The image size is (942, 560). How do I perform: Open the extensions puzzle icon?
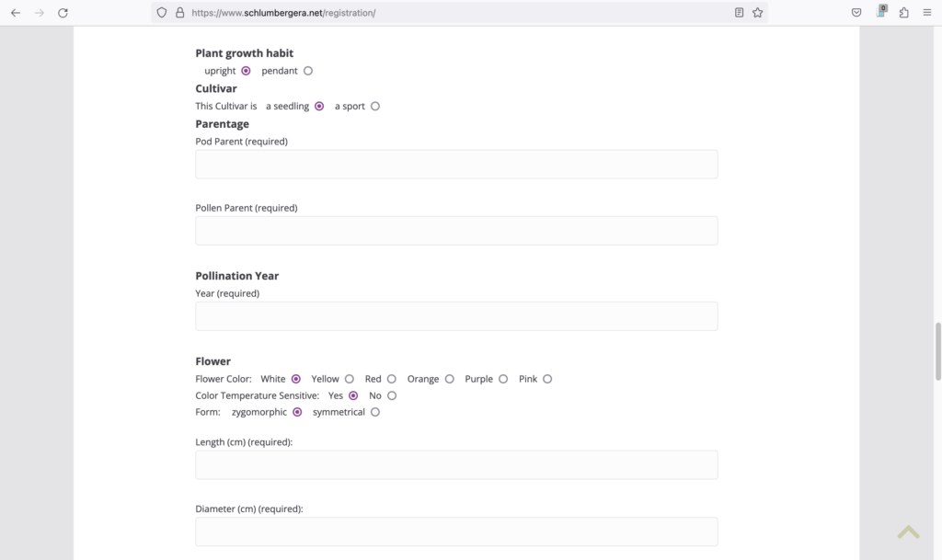coord(903,13)
